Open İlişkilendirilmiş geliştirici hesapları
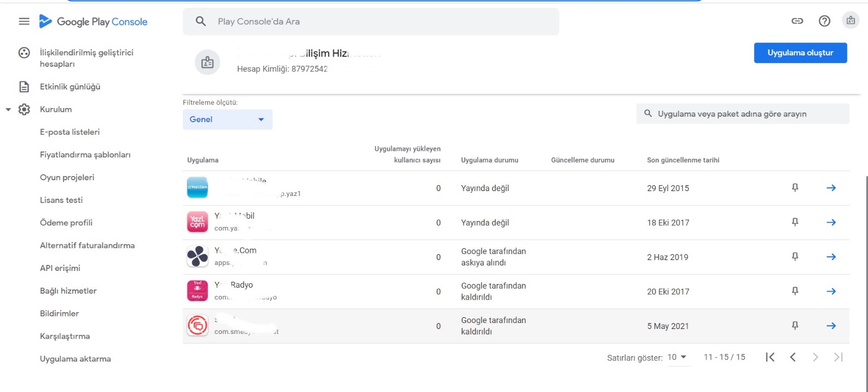The width and height of the screenshot is (868, 392). [87, 58]
